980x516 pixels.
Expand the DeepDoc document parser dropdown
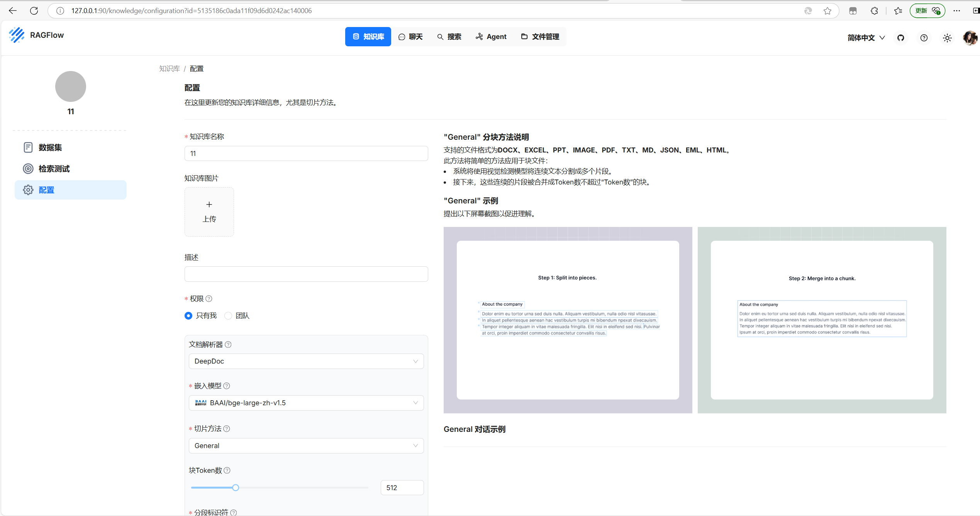(306, 361)
